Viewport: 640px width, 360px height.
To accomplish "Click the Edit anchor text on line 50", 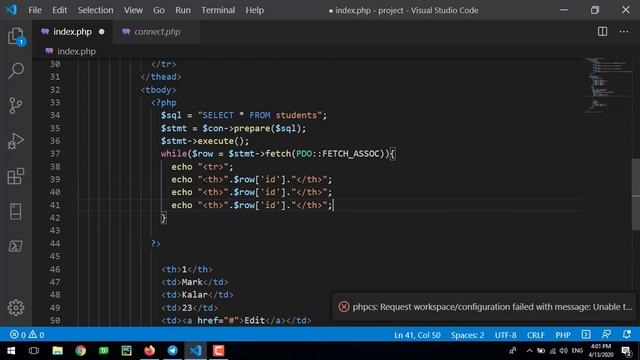I will (254, 320).
